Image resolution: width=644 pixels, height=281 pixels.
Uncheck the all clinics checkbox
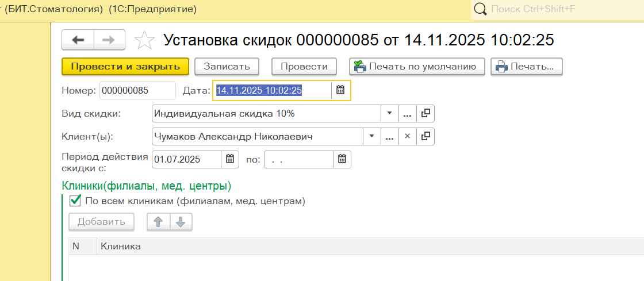click(x=75, y=201)
